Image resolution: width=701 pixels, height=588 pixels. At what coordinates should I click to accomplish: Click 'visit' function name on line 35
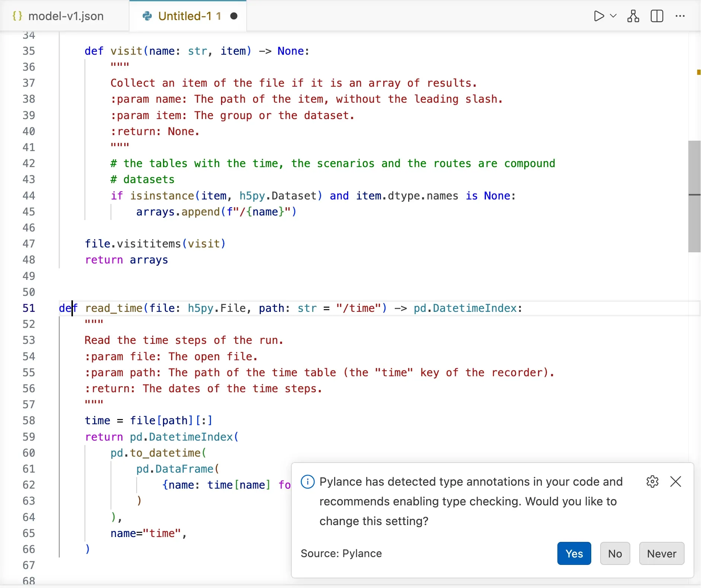click(127, 51)
